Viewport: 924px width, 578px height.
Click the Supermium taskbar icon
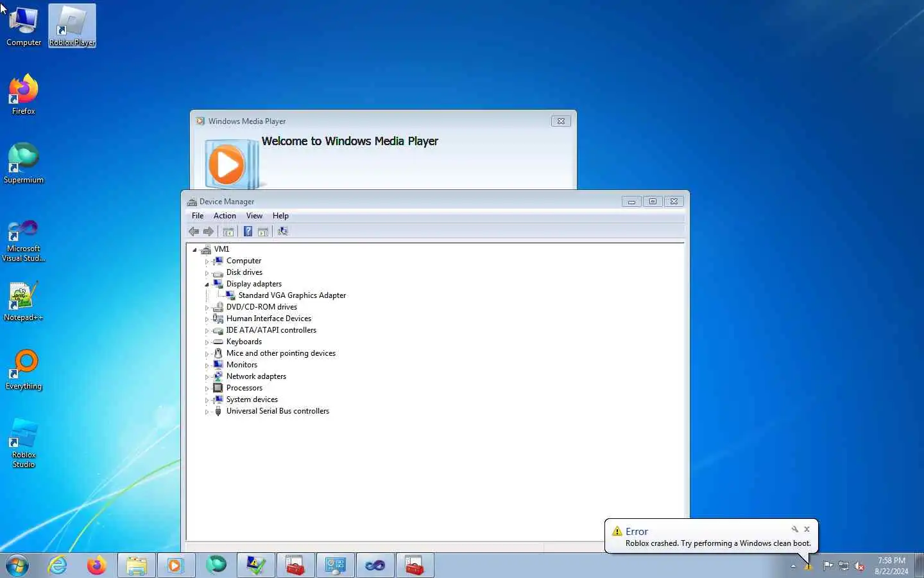(x=216, y=566)
